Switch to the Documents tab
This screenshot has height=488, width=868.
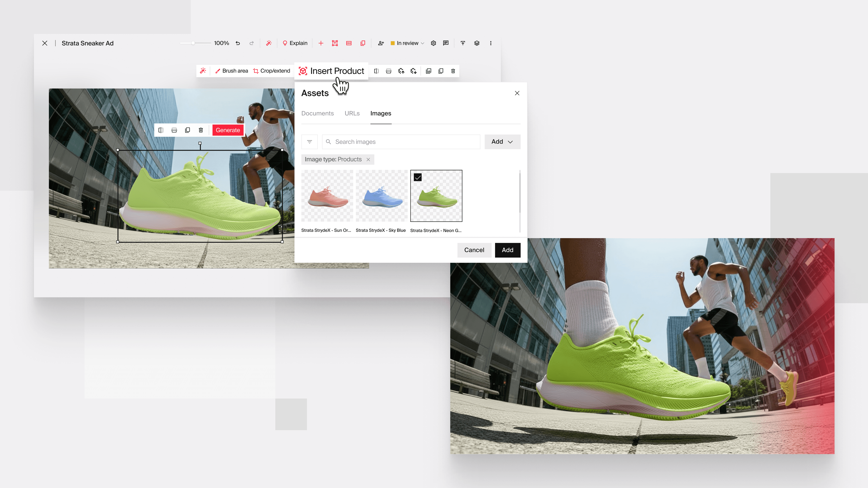tap(317, 113)
